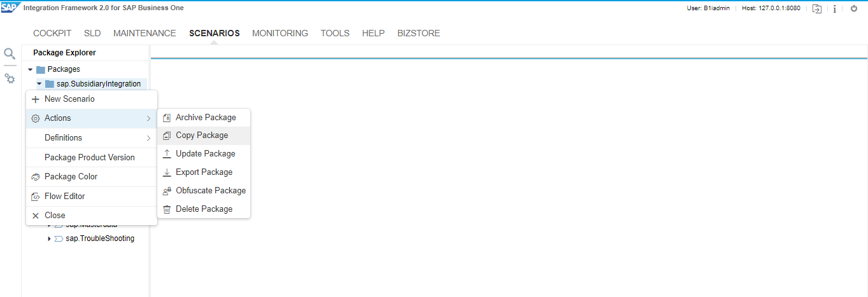Click the info icon in top bar

pyautogui.click(x=834, y=9)
